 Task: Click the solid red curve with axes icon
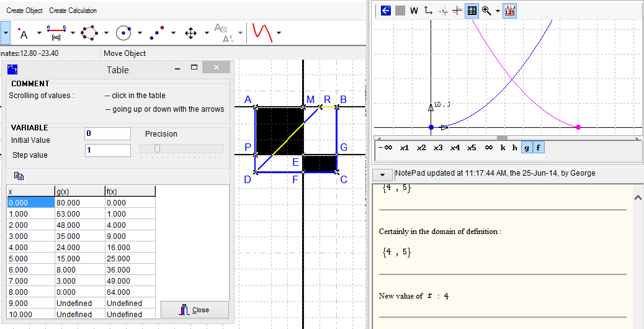tap(457, 11)
